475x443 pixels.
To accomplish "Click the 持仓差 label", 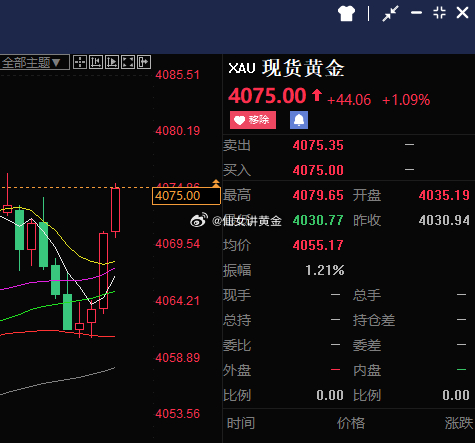I will 374,320.
